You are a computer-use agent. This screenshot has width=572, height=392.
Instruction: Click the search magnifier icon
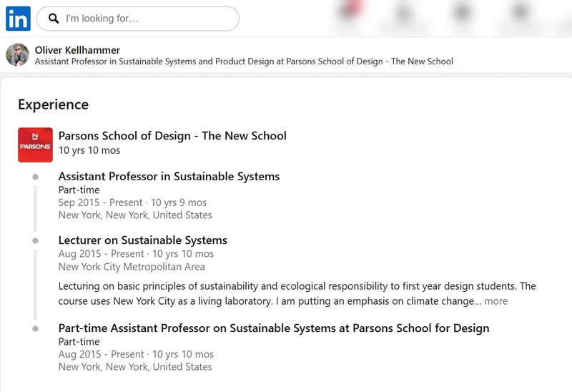[x=54, y=19]
